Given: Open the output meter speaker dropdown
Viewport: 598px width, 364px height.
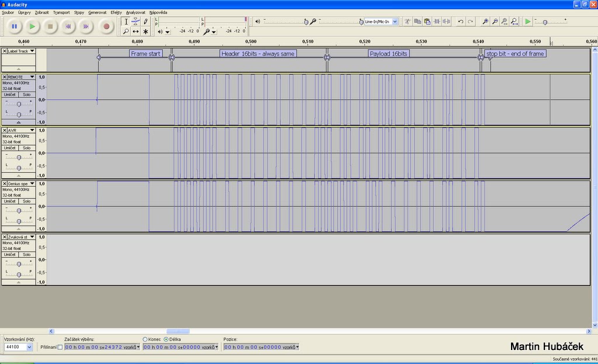Looking at the screenshot, I should (168, 32).
